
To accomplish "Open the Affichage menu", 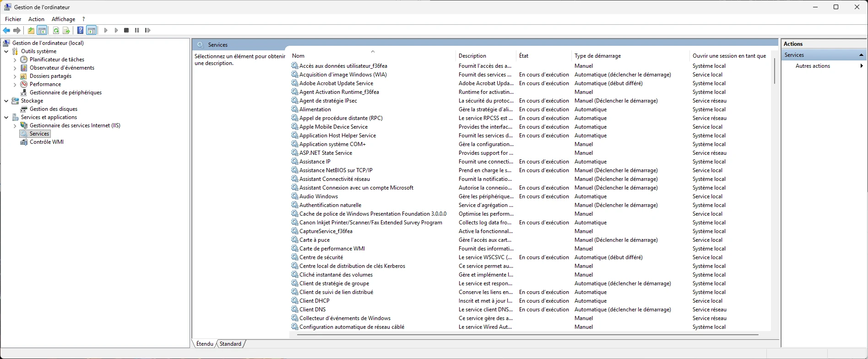I will point(64,19).
